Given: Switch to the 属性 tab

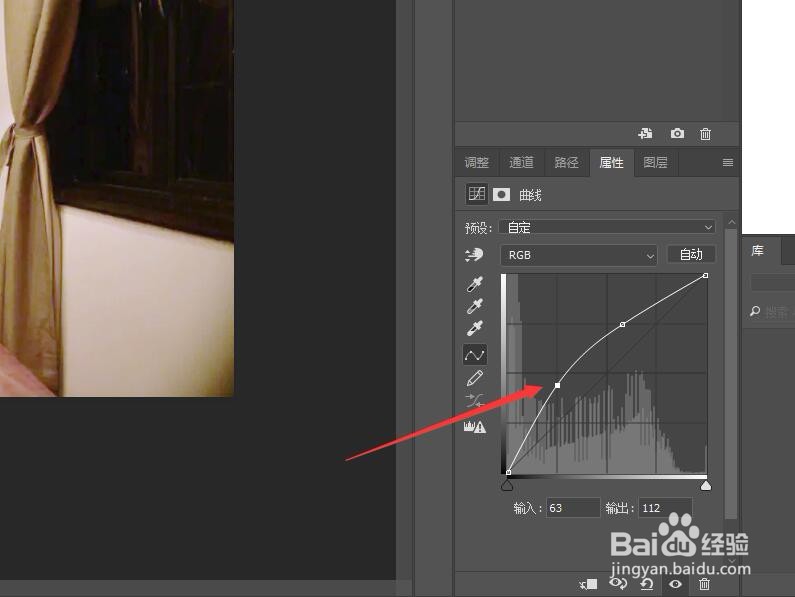Looking at the screenshot, I should pos(611,162).
